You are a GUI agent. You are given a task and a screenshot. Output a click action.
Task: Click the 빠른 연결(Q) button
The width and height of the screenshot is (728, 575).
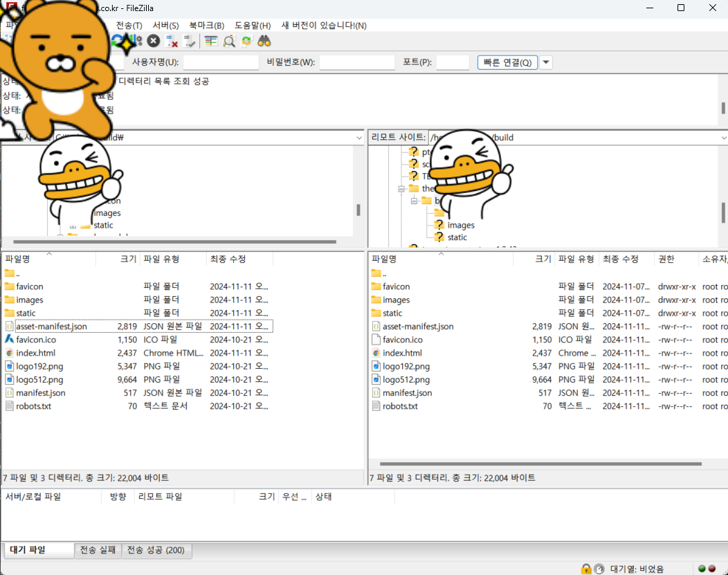click(x=507, y=62)
